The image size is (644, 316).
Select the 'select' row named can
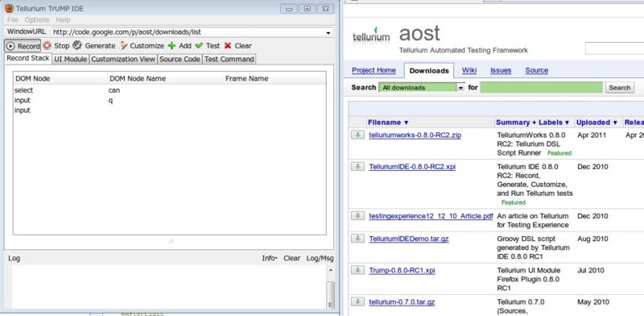click(x=170, y=90)
